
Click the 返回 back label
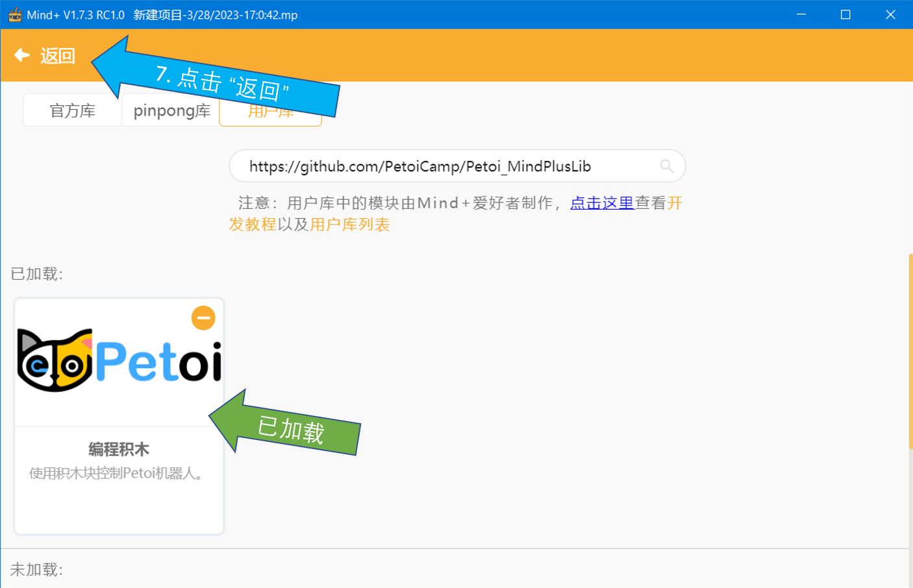point(58,56)
